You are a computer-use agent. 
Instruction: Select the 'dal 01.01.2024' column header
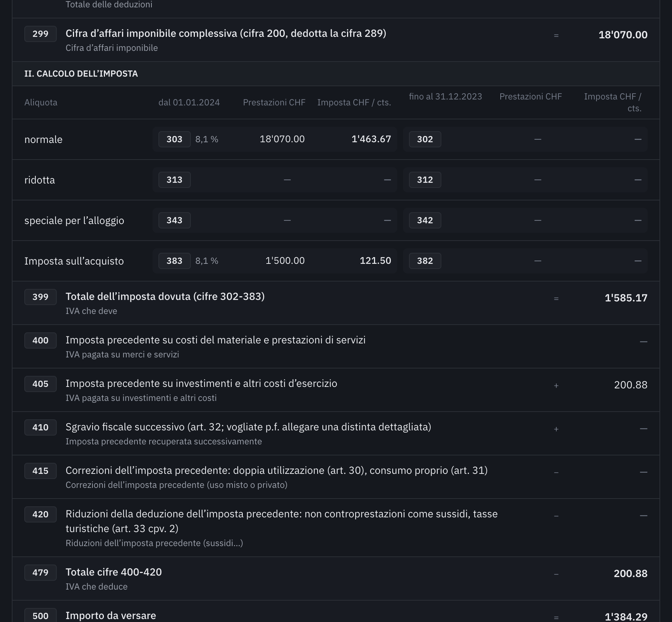tap(189, 102)
